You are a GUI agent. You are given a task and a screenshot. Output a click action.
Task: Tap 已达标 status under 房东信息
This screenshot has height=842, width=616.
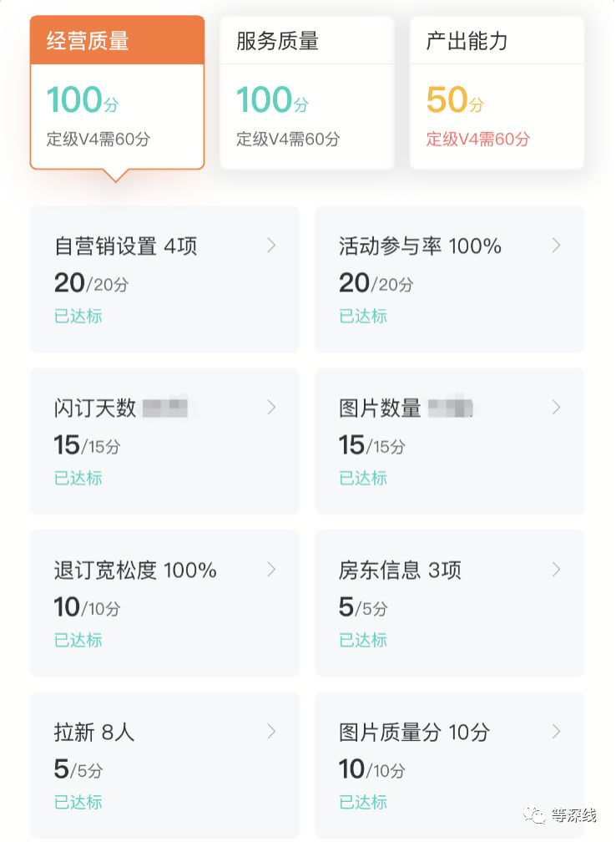[x=363, y=640]
